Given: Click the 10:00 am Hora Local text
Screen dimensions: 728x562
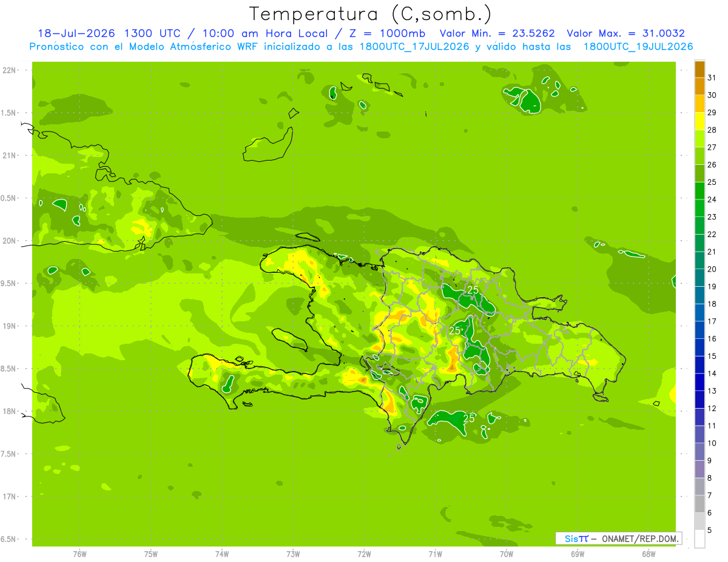Looking at the screenshot, I should [266, 33].
